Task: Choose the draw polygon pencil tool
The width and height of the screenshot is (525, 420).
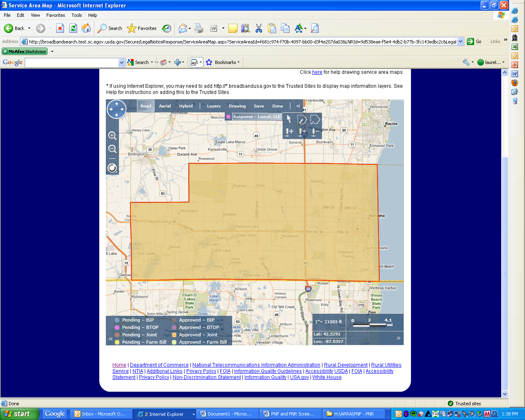Action: (x=302, y=119)
